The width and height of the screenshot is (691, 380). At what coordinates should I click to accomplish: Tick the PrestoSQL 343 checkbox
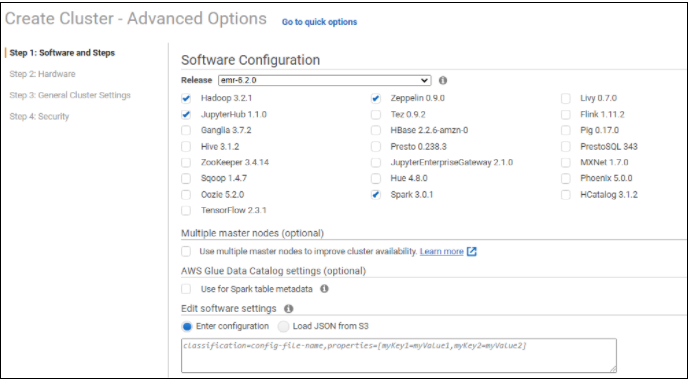tap(565, 146)
